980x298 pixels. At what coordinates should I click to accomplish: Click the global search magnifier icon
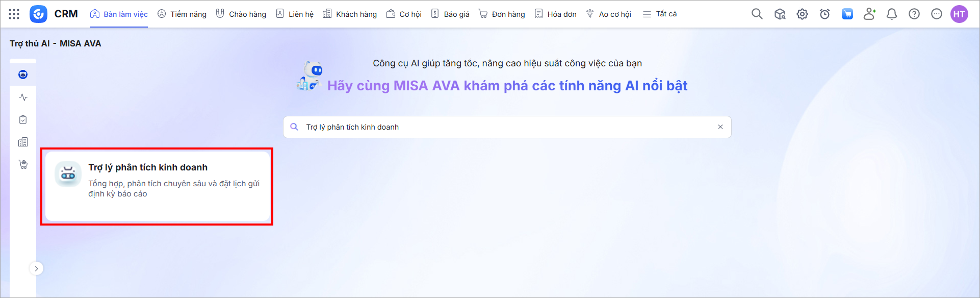757,14
